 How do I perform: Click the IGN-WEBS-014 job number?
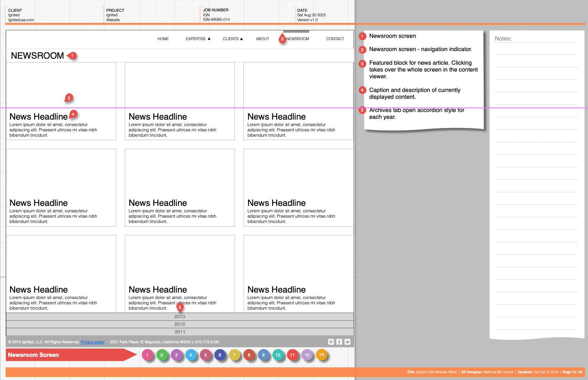(216, 20)
